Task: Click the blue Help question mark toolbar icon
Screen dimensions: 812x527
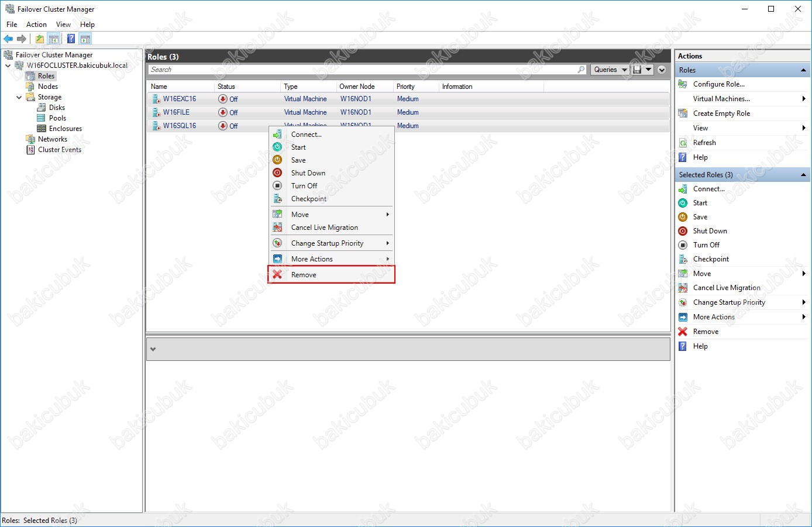Action: coord(71,39)
